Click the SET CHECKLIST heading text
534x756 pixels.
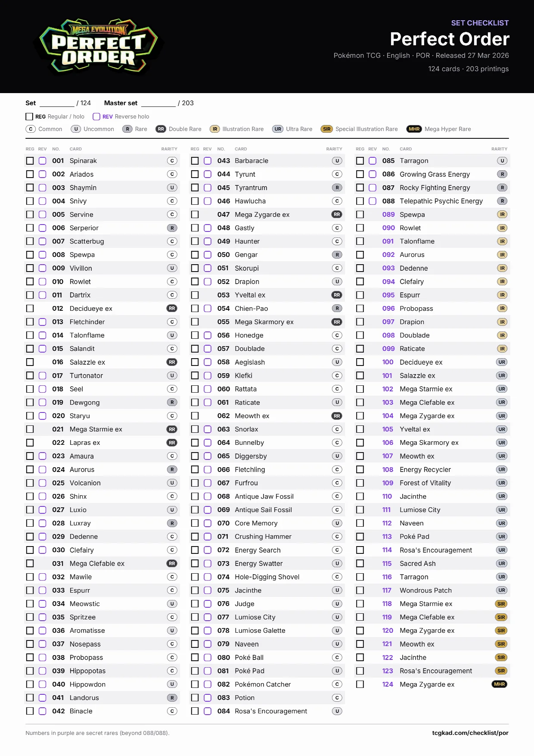[480, 23]
